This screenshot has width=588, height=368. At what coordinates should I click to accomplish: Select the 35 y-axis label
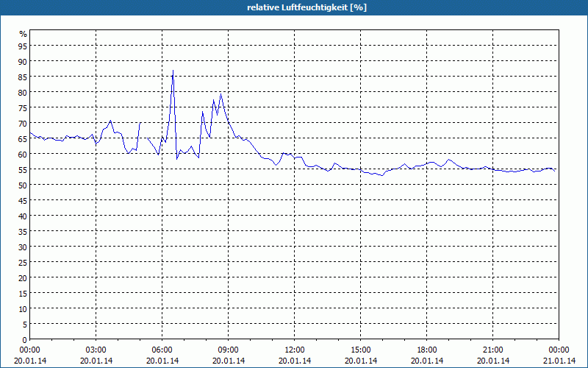pos(23,231)
